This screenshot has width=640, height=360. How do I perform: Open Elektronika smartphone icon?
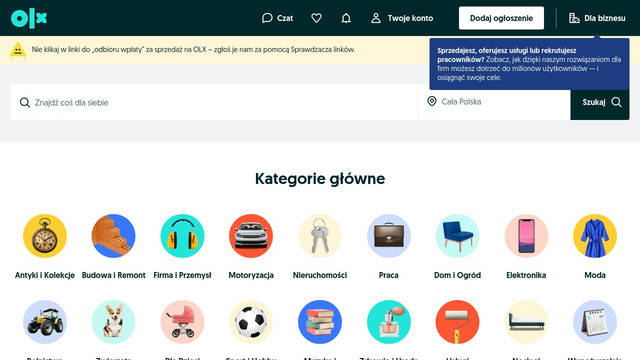pyautogui.click(x=526, y=236)
